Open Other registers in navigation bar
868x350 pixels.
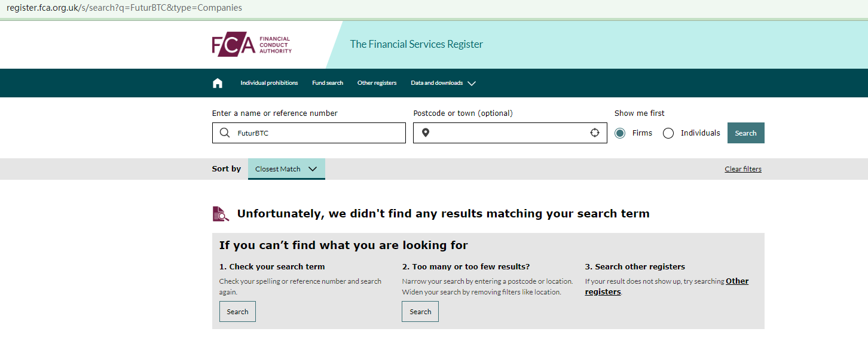[x=377, y=83]
